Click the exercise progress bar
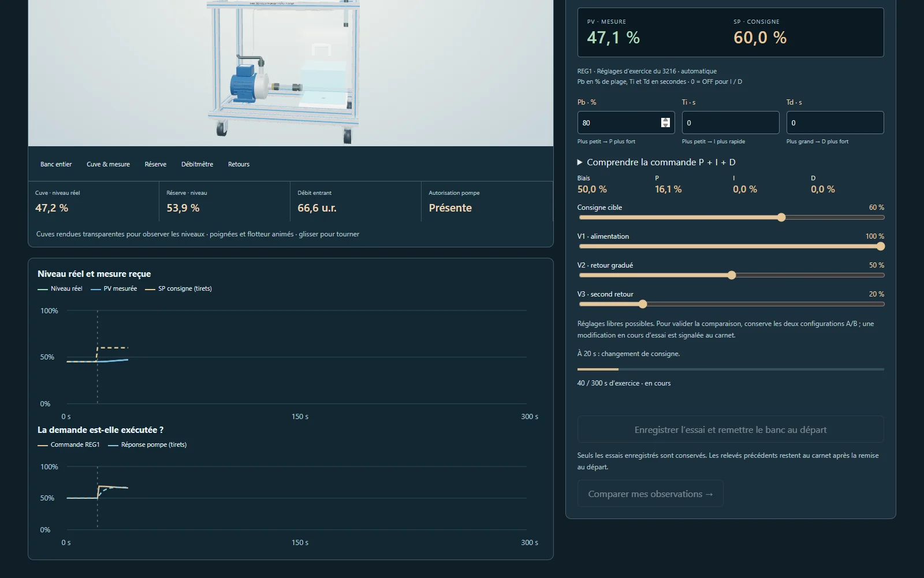Image resolution: width=924 pixels, height=578 pixels. 731,369
